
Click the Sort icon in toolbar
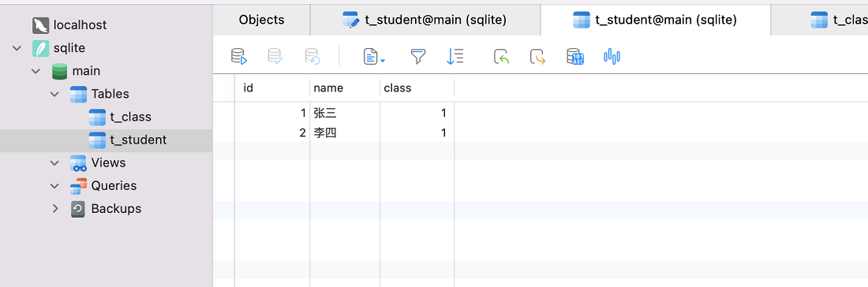point(455,57)
